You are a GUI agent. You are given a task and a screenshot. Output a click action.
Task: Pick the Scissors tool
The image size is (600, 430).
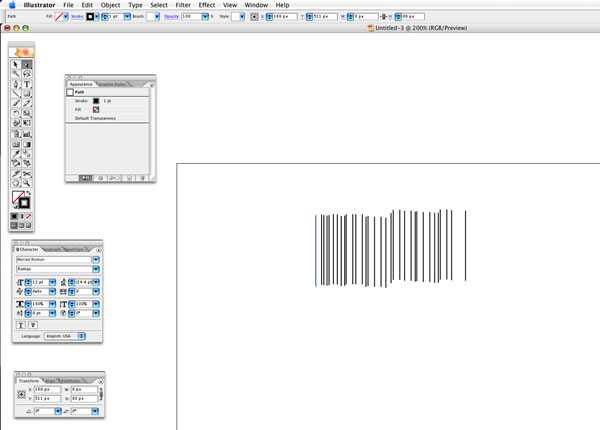coord(27,172)
